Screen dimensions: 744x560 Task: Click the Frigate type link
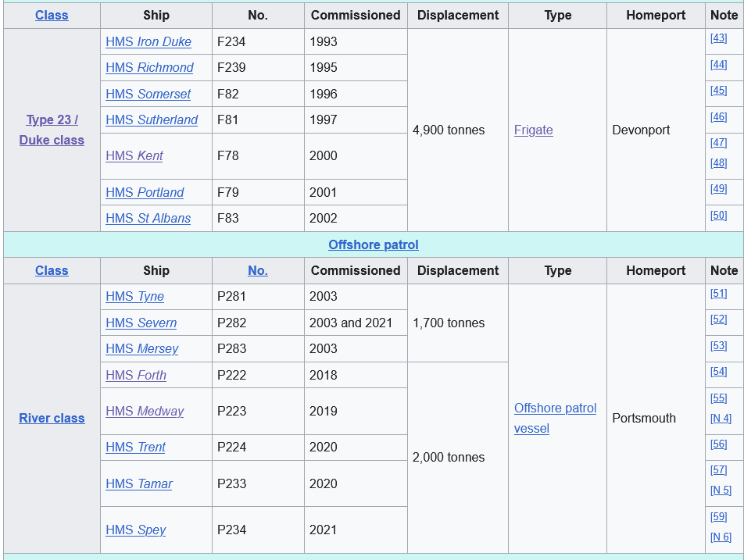[x=533, y=130]
